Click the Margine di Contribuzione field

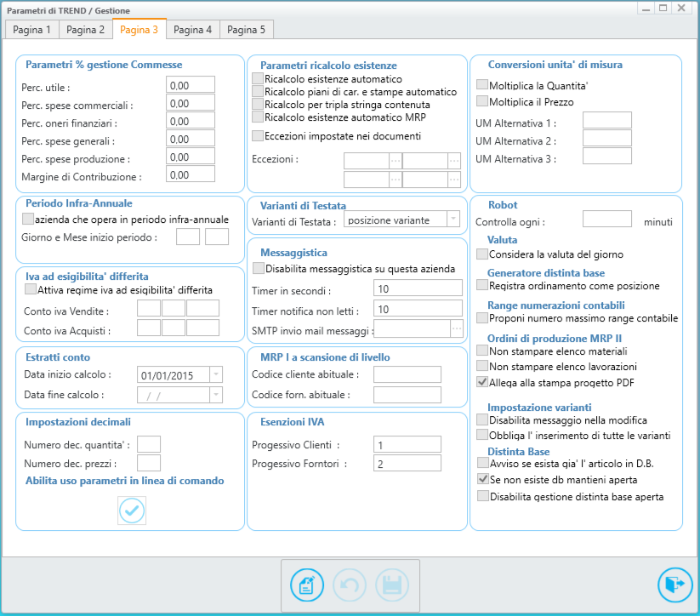coord(191,174)
